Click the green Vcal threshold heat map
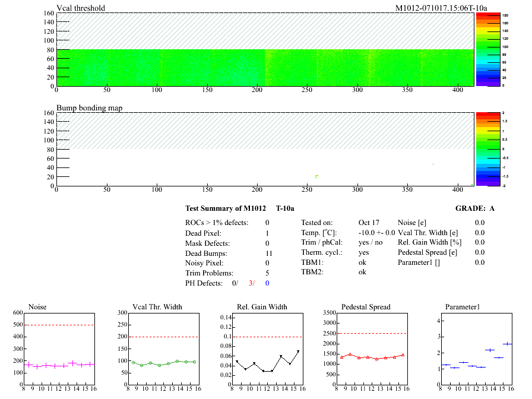Screen dimensions: 532x399 tap(265, 68)
